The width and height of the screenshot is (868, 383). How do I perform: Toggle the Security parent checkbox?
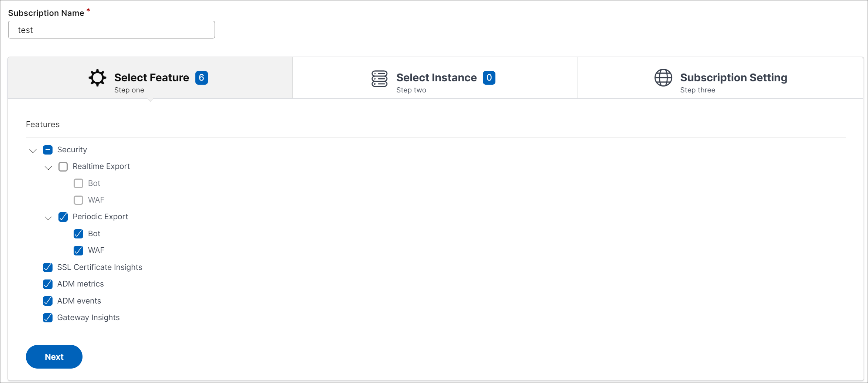click(48, 150)
